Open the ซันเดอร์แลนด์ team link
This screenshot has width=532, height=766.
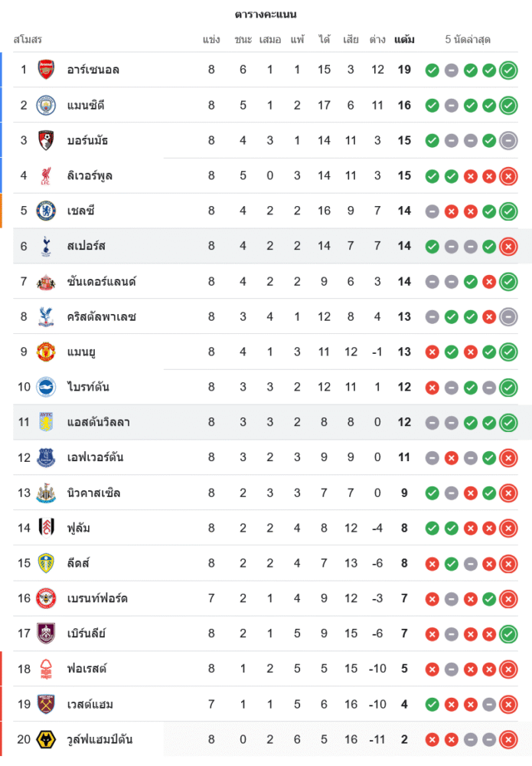pos(102,282)
